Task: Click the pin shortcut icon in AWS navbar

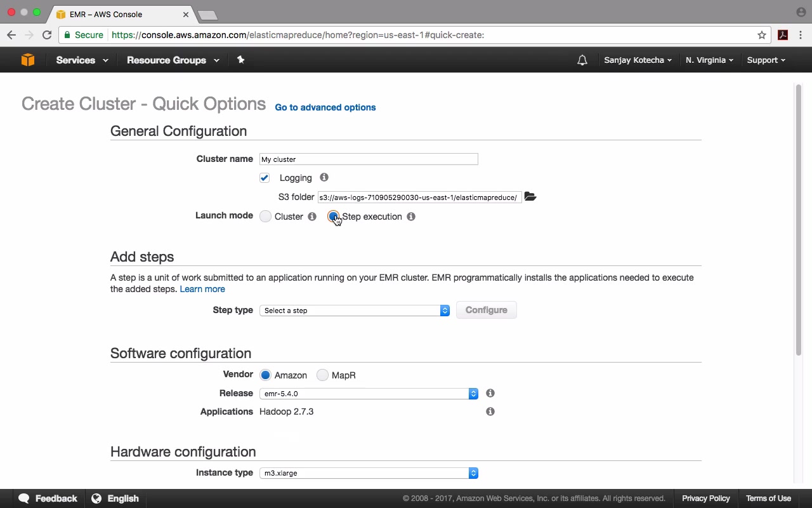Action: point(240,60)
